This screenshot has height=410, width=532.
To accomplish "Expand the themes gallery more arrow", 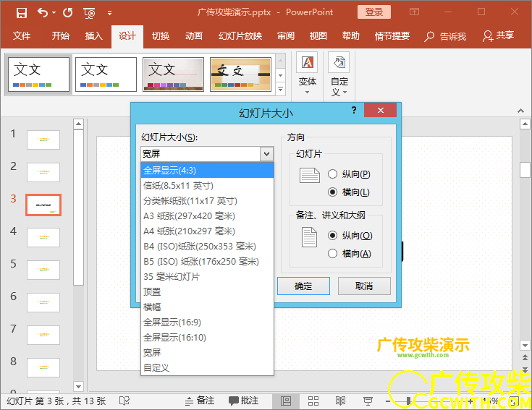I will [x=280, y=89].
